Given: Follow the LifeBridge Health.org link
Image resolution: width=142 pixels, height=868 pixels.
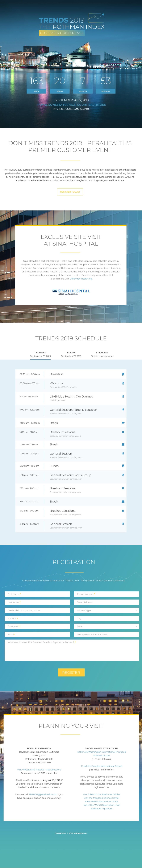Looking at the screenshot, I should pos(80,279).
